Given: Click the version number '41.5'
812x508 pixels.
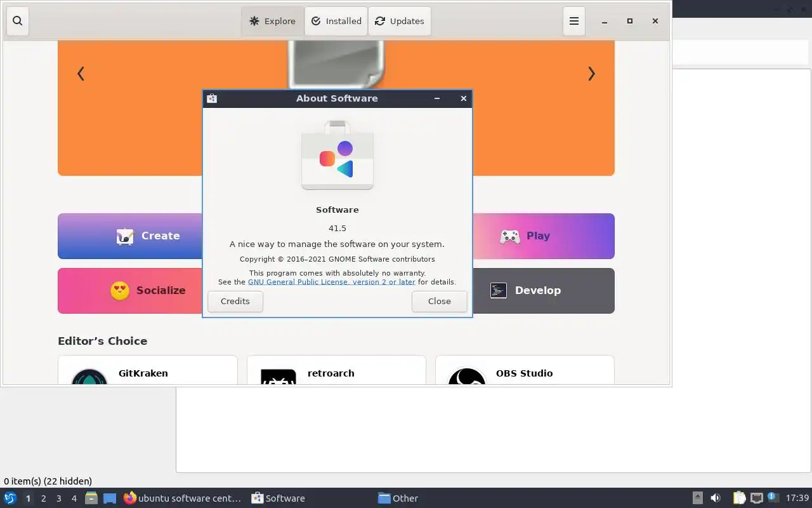Looking at the screenshot, I should (337, 228).
